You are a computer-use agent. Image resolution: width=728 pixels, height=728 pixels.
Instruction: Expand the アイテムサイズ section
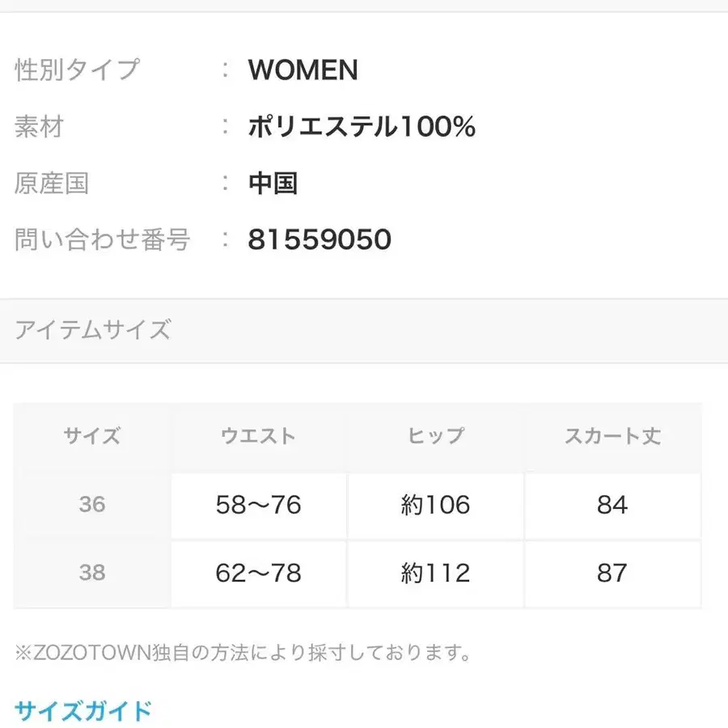[x=93, y=330]
